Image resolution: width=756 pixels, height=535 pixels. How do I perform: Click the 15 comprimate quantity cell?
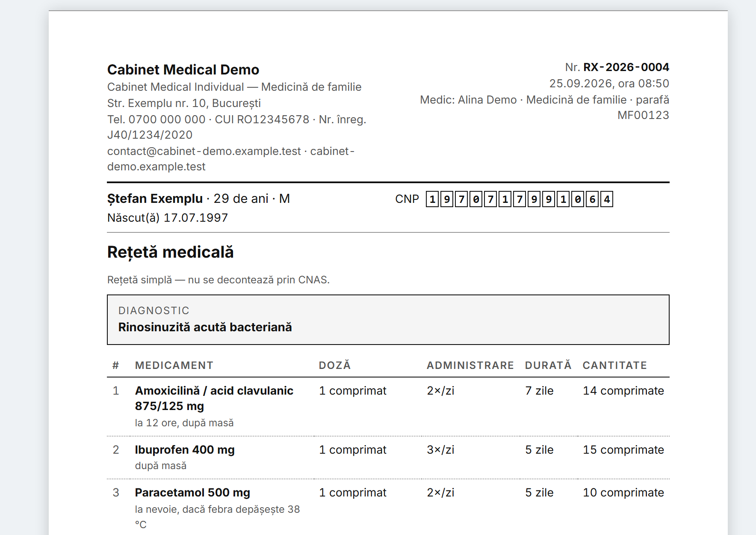623,450
